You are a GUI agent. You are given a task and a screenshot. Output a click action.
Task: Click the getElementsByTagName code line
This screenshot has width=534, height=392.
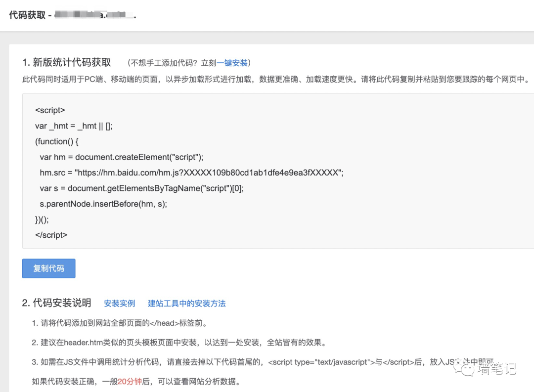pos(141,188)
